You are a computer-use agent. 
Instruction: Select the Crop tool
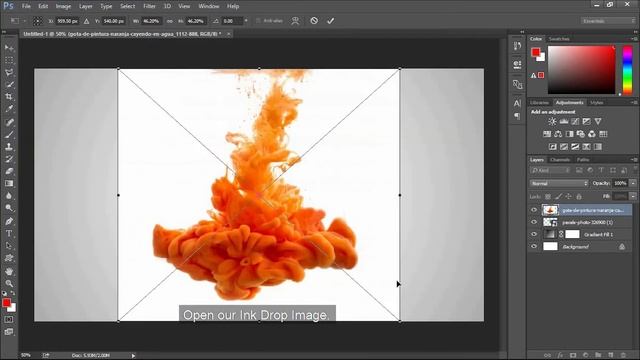[x=9, y=97]
